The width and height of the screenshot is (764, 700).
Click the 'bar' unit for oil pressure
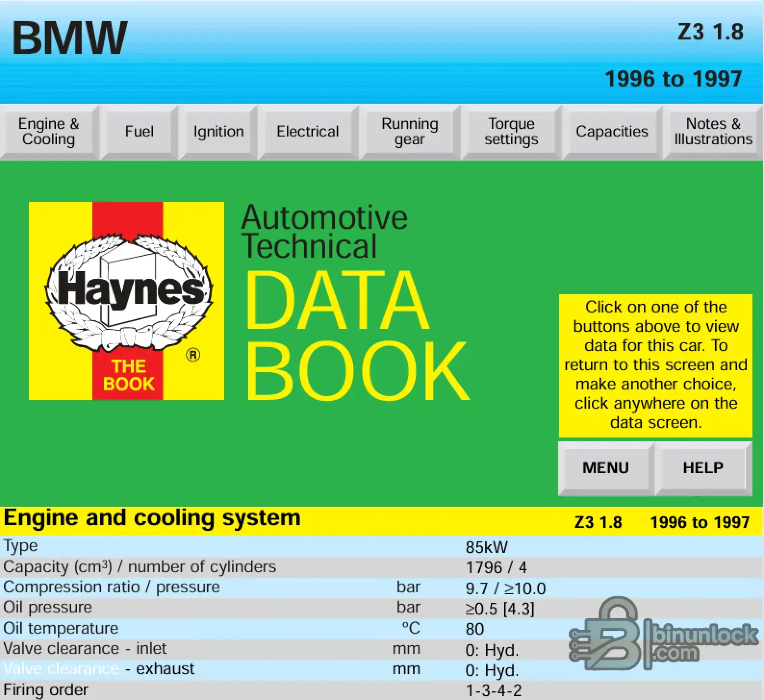[x=408, y=607]
